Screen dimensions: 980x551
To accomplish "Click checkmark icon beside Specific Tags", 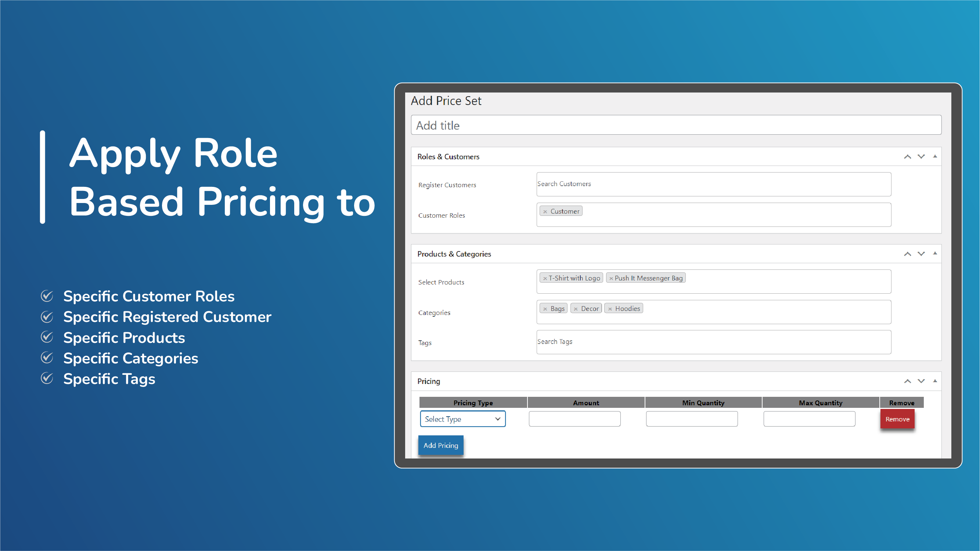I will (x=47, y=378).
